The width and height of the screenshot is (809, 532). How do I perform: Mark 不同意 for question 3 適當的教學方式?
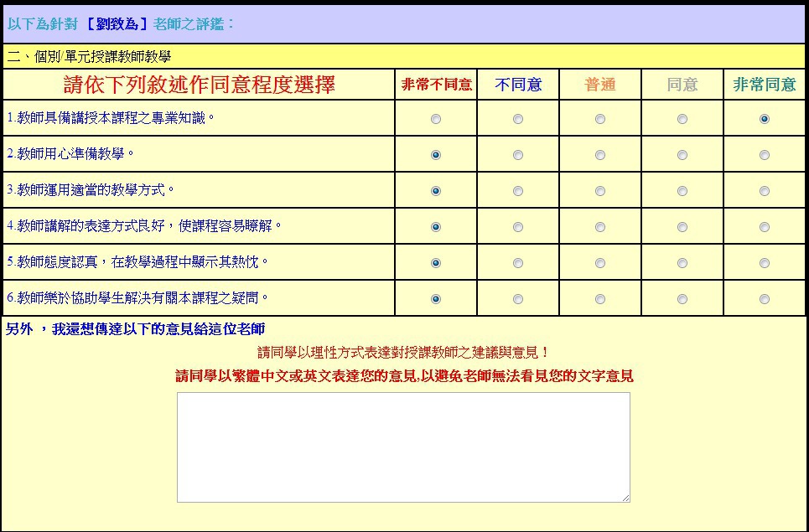[518, 191]
